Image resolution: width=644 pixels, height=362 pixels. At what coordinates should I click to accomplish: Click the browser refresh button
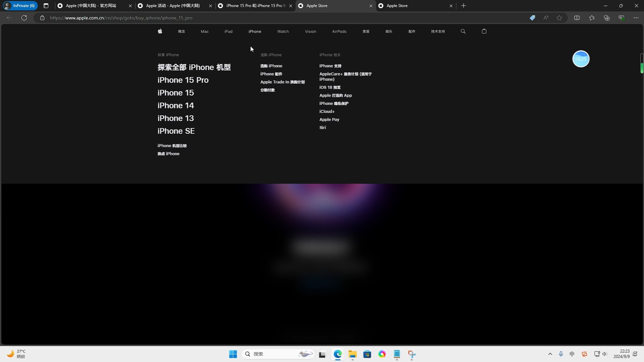[x=24, y=18]
